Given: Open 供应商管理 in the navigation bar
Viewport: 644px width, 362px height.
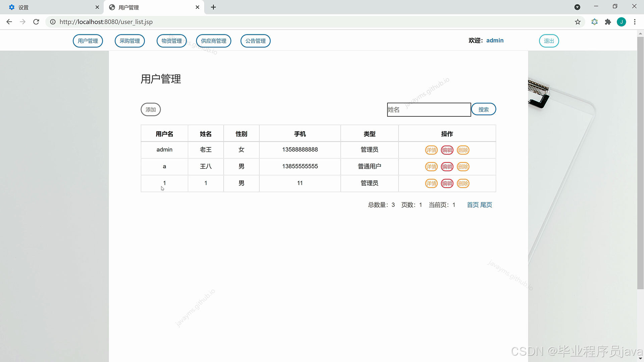Looking at the screenshot, I should click(x=214, y=41).
